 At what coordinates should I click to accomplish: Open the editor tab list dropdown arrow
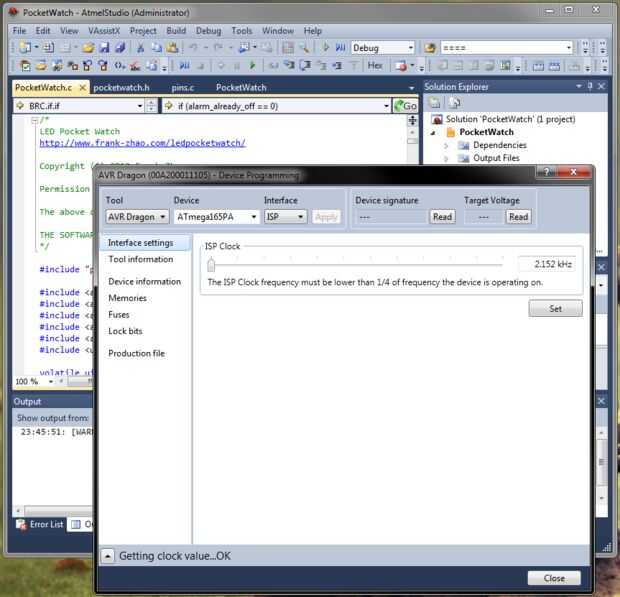[411, 88]
